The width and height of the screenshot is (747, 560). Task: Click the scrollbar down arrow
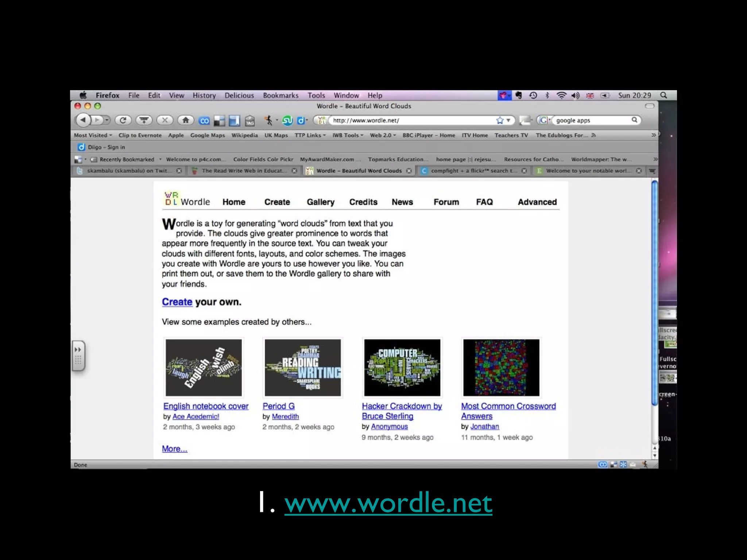click(x=655, y=455)
